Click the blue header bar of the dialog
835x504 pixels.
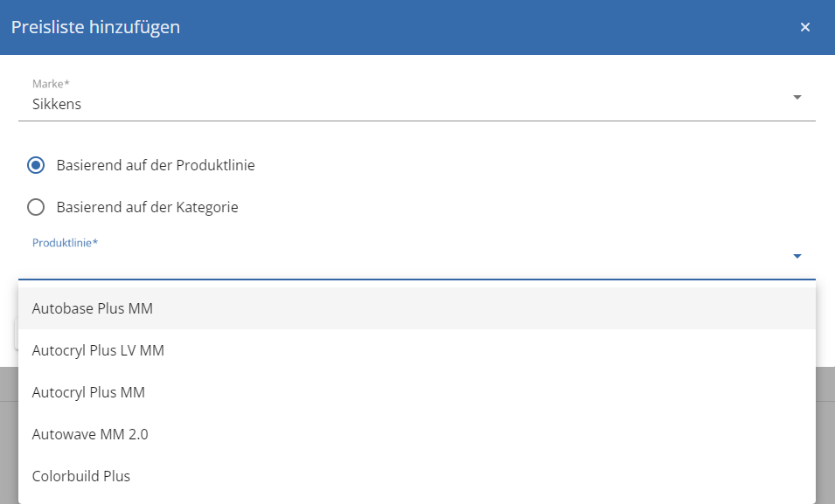coord(418,27)
